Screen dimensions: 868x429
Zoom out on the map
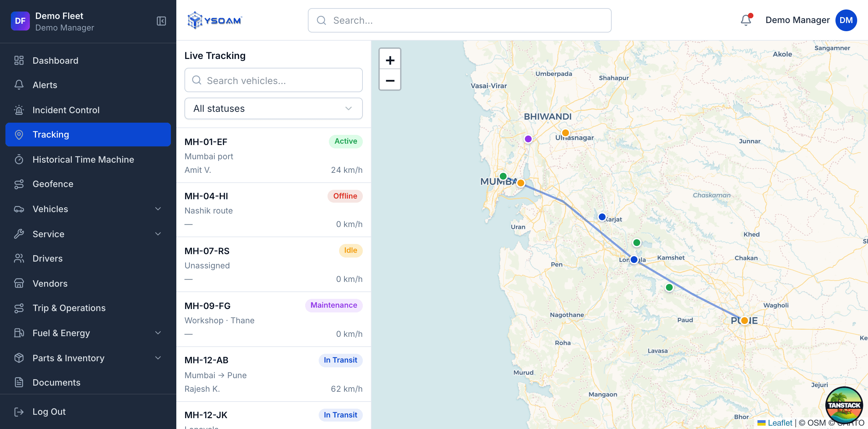point(390,80)
